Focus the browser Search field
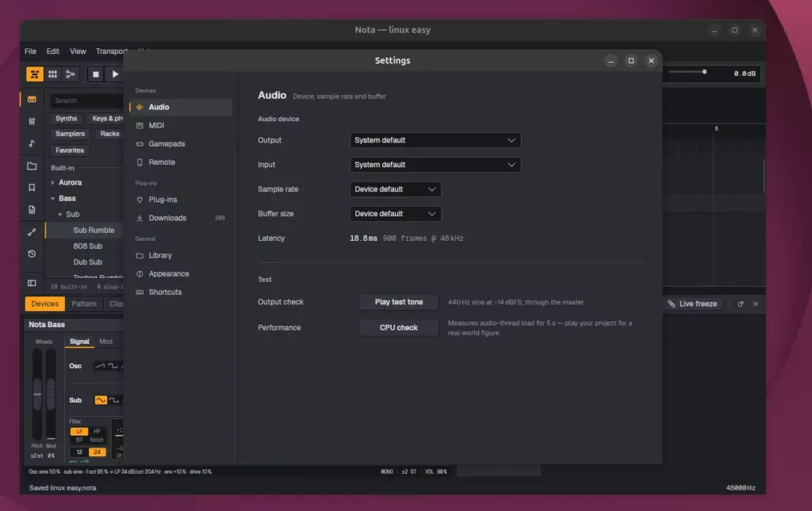The height and width of the screenshot is (511, 812). (x=88, y=101)
